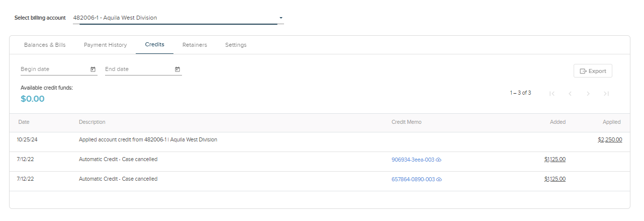Click in the End date input field
Viewport: 644px width, 221px height.
coord(137,69)
